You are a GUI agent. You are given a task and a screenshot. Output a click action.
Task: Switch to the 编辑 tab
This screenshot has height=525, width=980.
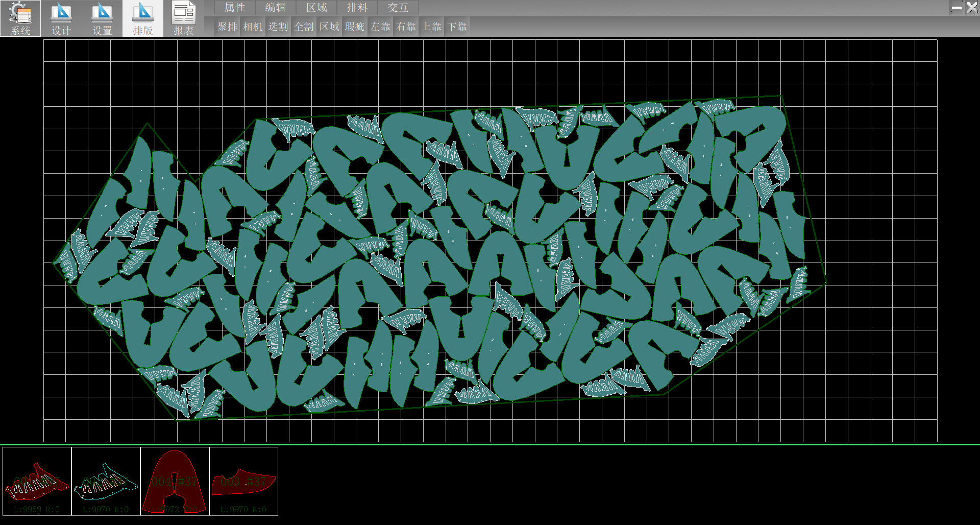276,8
